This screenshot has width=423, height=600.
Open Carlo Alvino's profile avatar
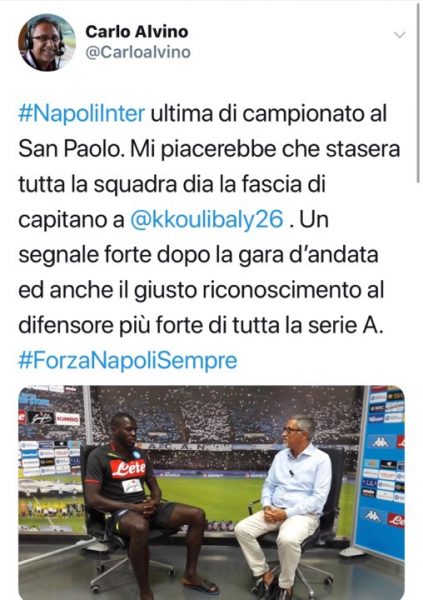[47, 42]
